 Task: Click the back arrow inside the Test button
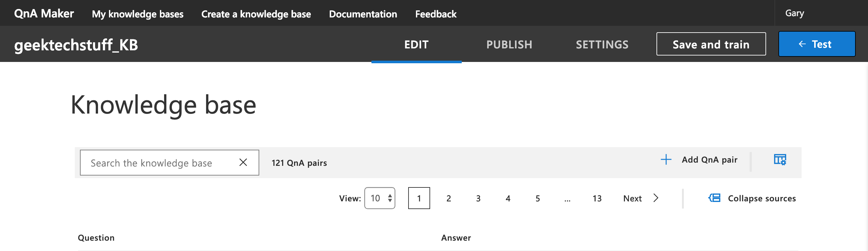tap(802, 44)
